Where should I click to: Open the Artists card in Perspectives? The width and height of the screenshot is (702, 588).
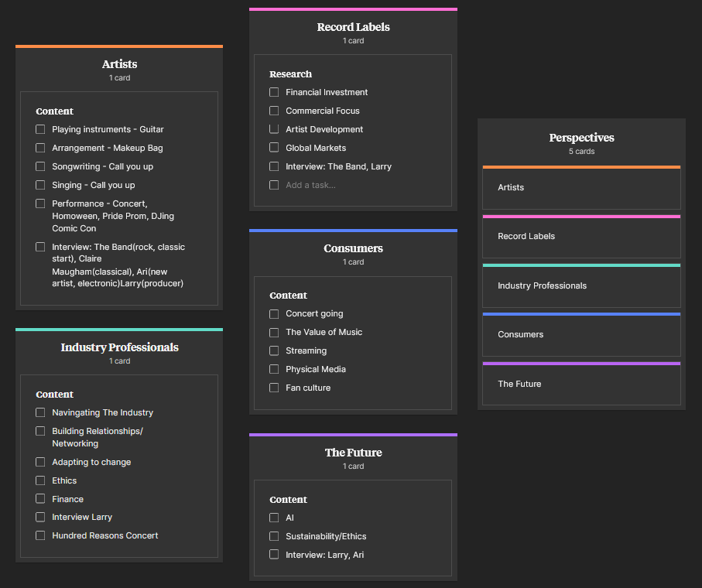pyautogui.click(x=581, y=188)
